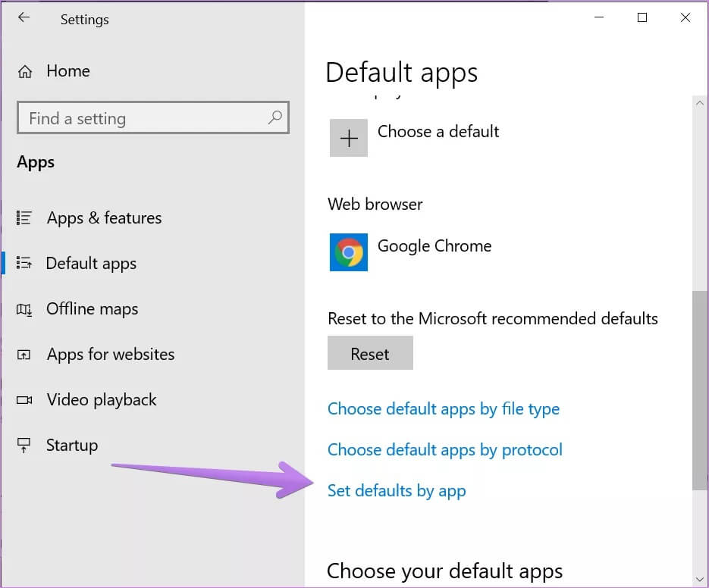
Task: Click the Reset button
Action: (x=370, y=353)
